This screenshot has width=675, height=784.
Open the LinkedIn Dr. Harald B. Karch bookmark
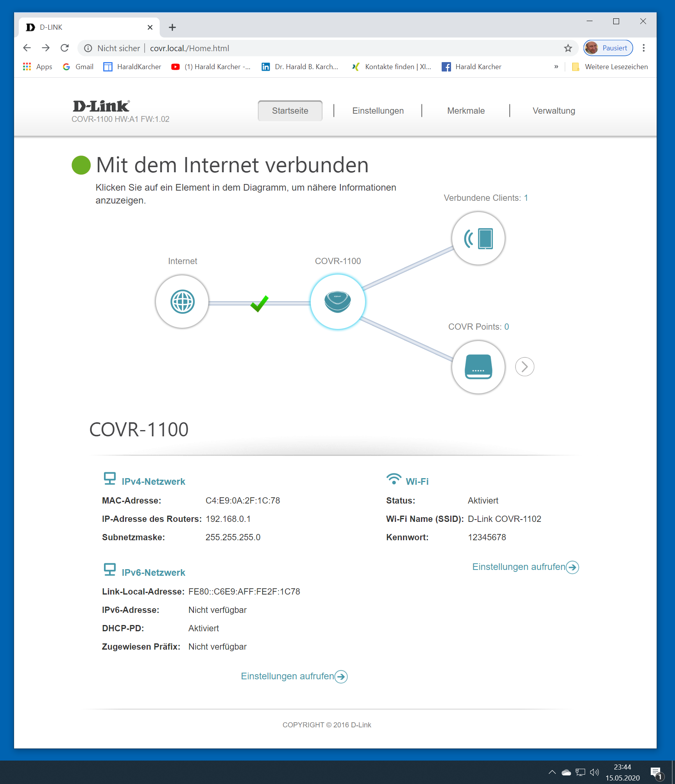[300, 67]
